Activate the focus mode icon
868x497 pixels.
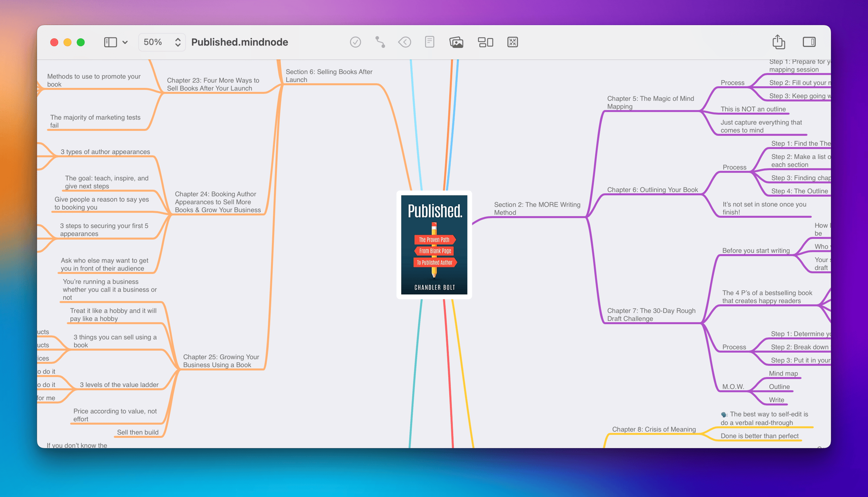click(512, 42)
